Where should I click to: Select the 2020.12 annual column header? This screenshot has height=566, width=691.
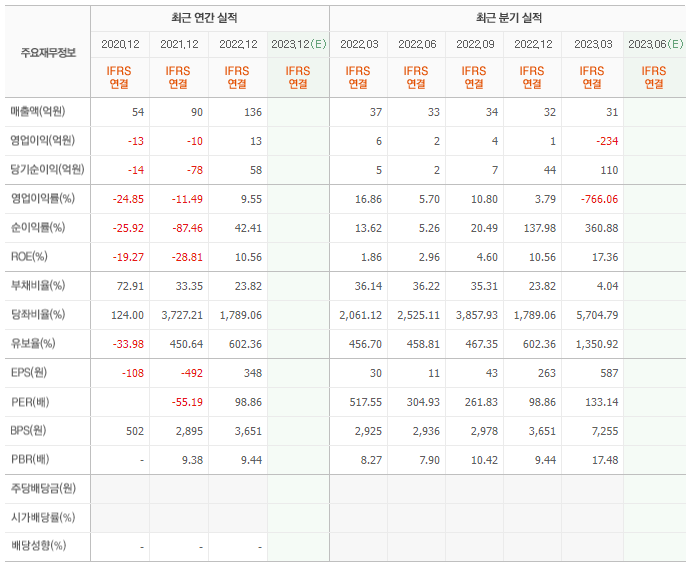click(120, 45)
